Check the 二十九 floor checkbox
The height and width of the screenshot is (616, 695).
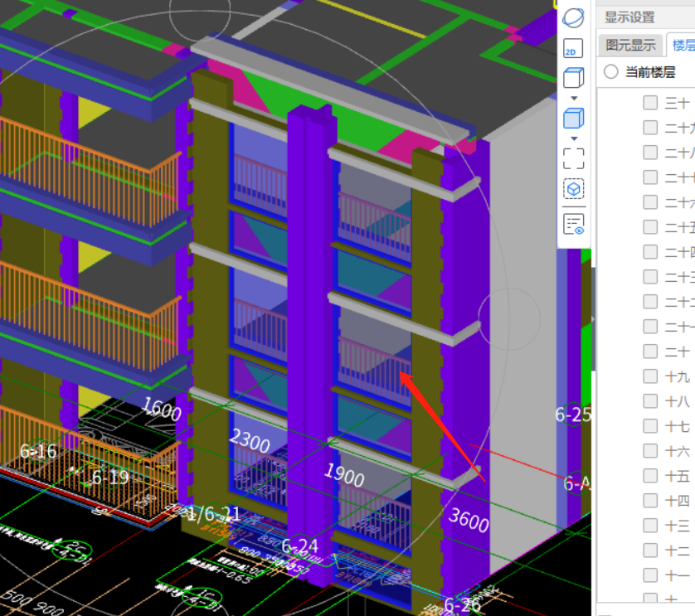[x=650, y=128]
